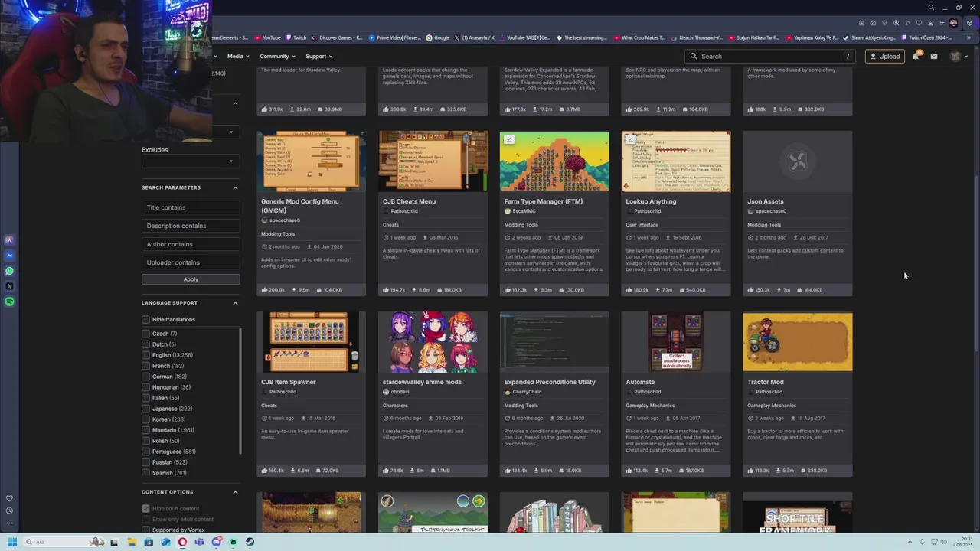Open the Automate mod thumbnail
This screenshot has height=551, width=980.
point(676,341)
